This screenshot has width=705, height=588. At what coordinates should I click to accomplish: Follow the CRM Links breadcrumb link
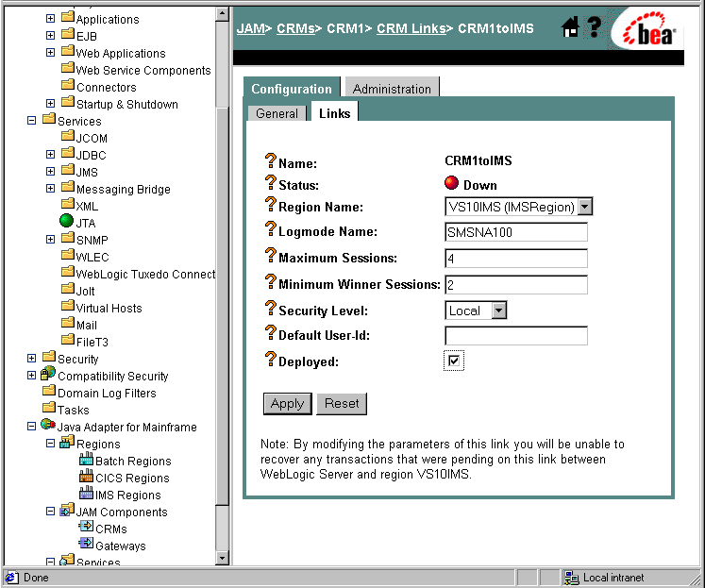click(x=411, y=28)
